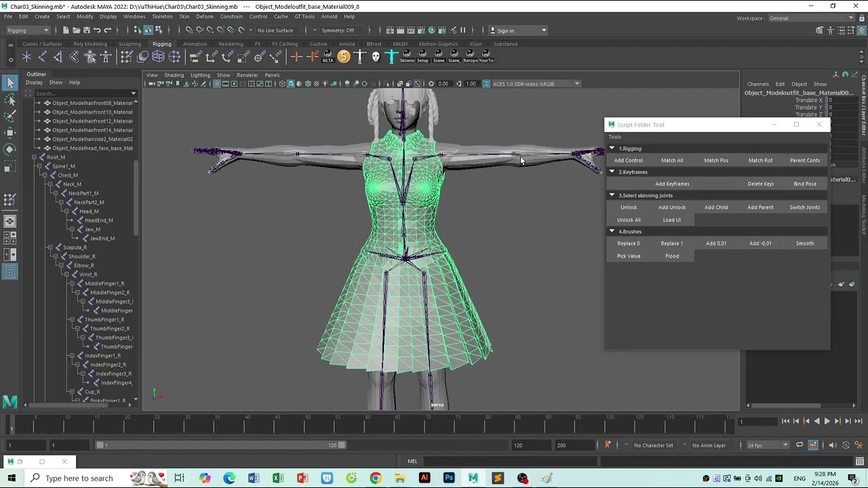The height and width of the screenshot is (488, 868).
Task: Toggle timeline audio speaker button
Action: 833,445
